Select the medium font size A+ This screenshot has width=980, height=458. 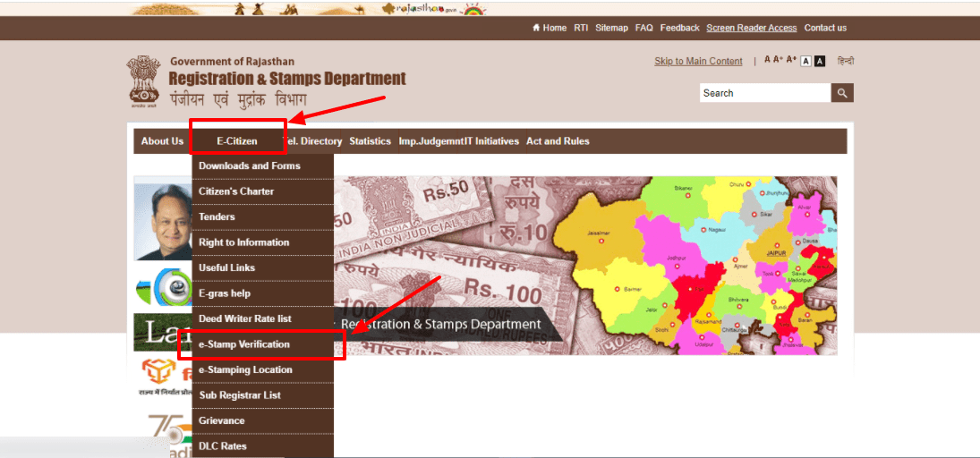click(778, 60)
